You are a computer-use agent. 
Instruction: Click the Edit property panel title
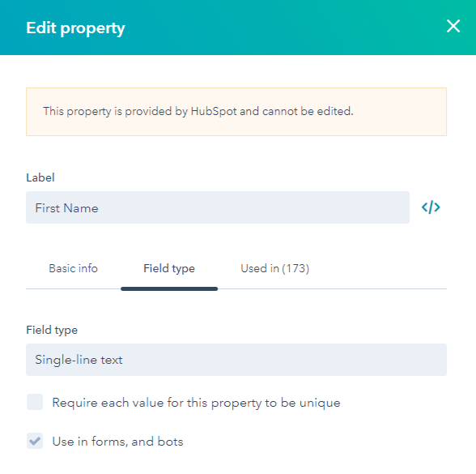[x=75, y=28]
